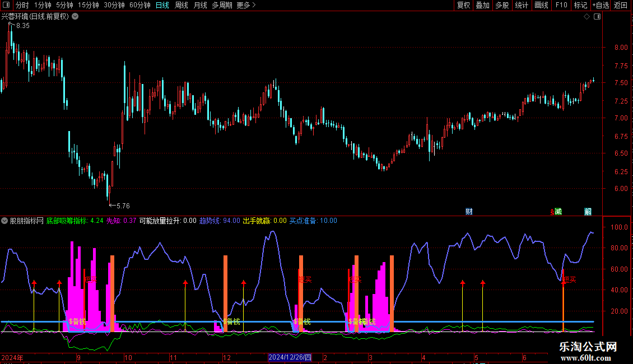The width and height of the screenshot is (633, 364).
Task: Expand the 股朋指标网 indicator dropdown arrow
Action: pyautogui.click(x=4, y=221)
